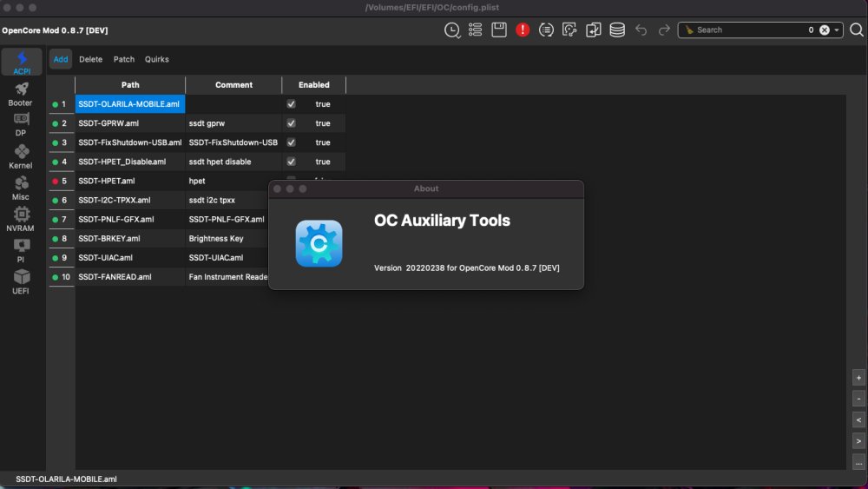Select the SSDT-PNLF-GFX.aml path cell
Screen dimensions: 868x489
tap(130, 219)
